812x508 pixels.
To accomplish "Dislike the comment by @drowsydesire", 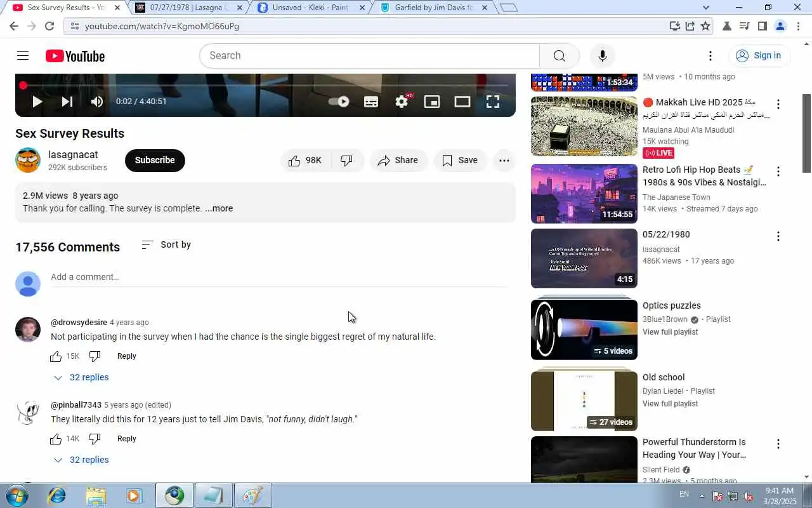I will click(x=95, y=356).
